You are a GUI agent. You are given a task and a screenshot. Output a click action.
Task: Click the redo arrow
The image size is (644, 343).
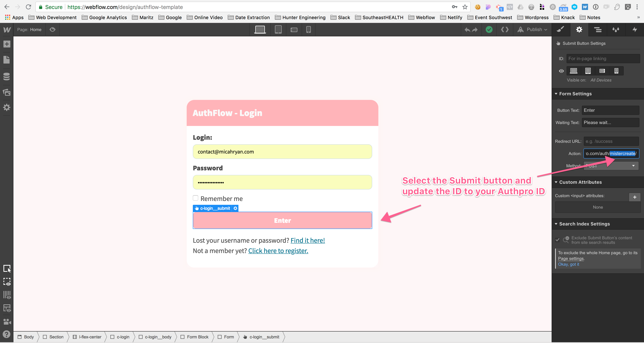pyautogui.click(x=475, y=30)
